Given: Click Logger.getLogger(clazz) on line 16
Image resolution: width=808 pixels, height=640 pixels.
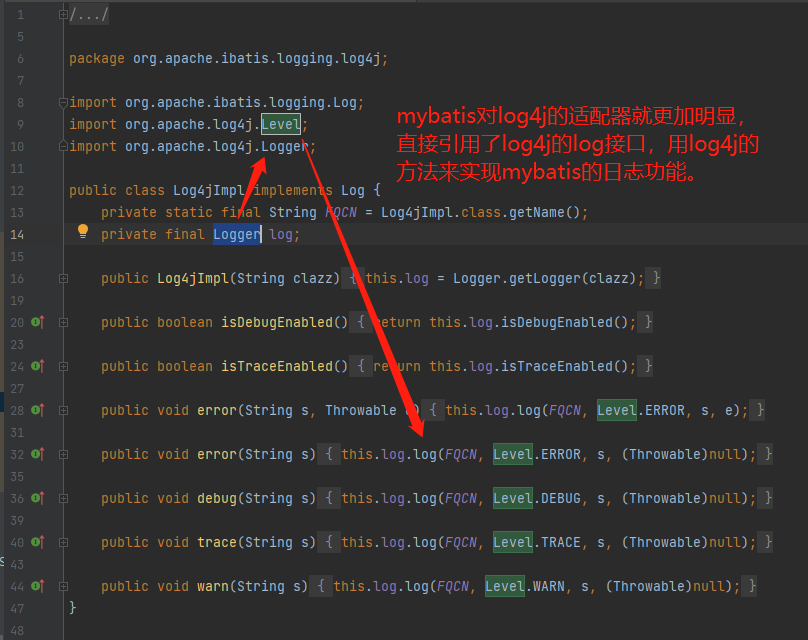Looking at the screenshot, I should 544,279.
